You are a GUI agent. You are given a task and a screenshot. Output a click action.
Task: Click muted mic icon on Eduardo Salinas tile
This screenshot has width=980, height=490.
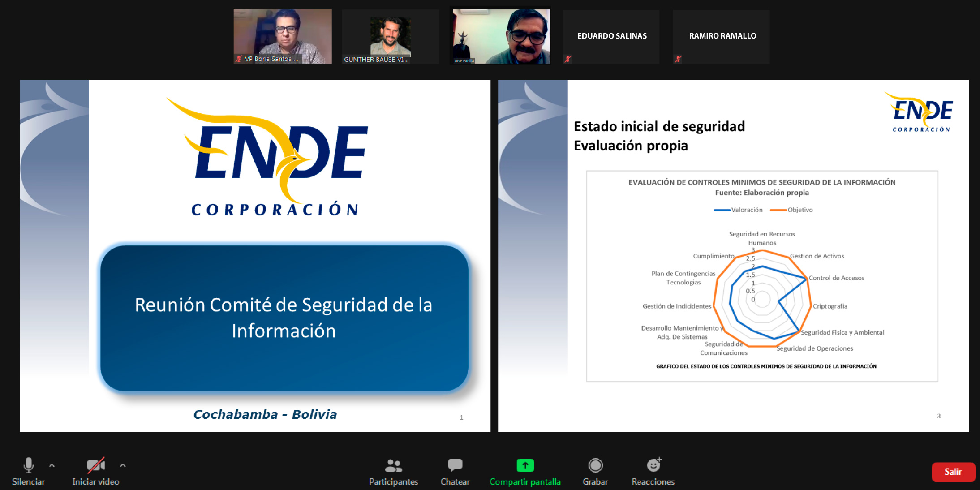[567, 59]
